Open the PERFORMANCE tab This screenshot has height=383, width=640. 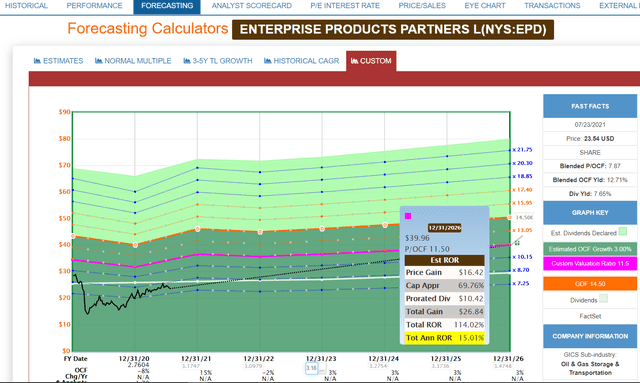(x=94, y=6)
